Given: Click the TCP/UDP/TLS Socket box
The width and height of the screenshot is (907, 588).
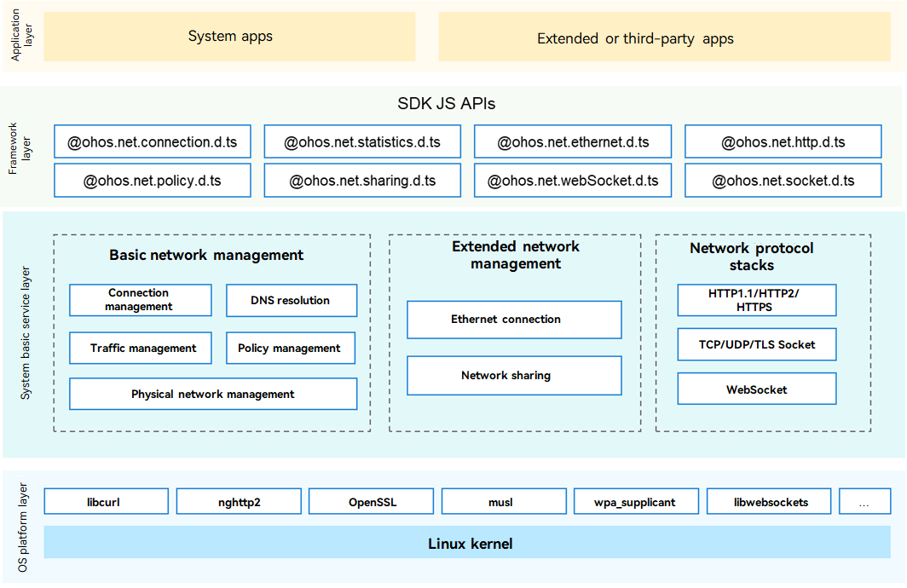Looking at the screenshot, I should (x=756, y=344).
